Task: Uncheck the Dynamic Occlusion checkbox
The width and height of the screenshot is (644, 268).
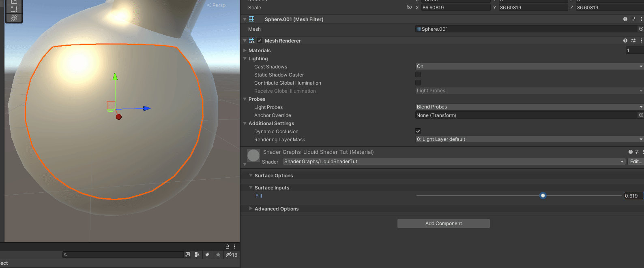Action: [x=418, y=131]
